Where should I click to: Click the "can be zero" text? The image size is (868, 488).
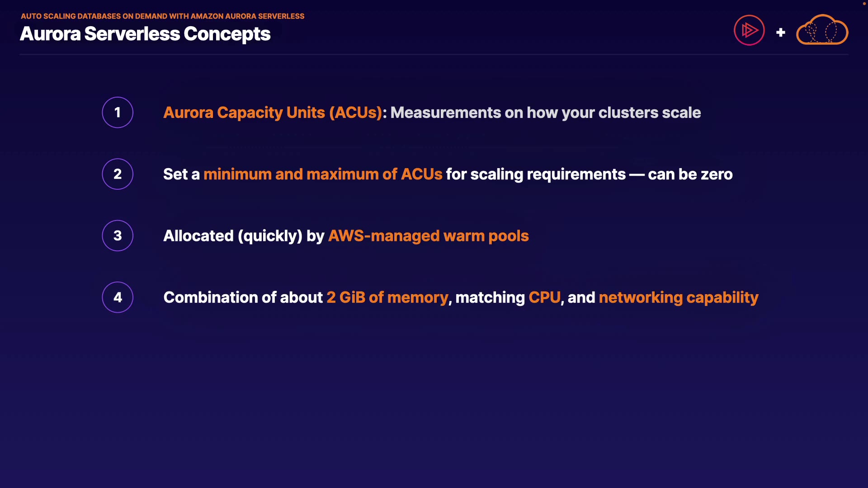(690, 174)
